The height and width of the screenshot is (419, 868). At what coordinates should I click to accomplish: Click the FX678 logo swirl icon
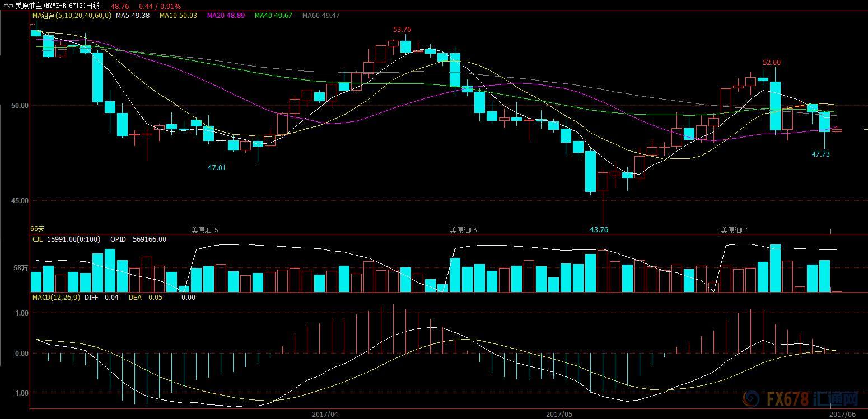[x=750, y=399]
